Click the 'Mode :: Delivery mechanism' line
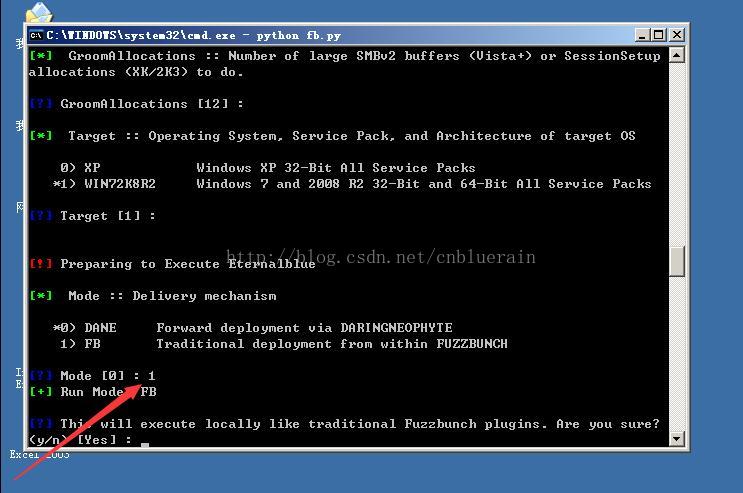The height and width of the screenshot is (493, 743). (x=153, y=296)
